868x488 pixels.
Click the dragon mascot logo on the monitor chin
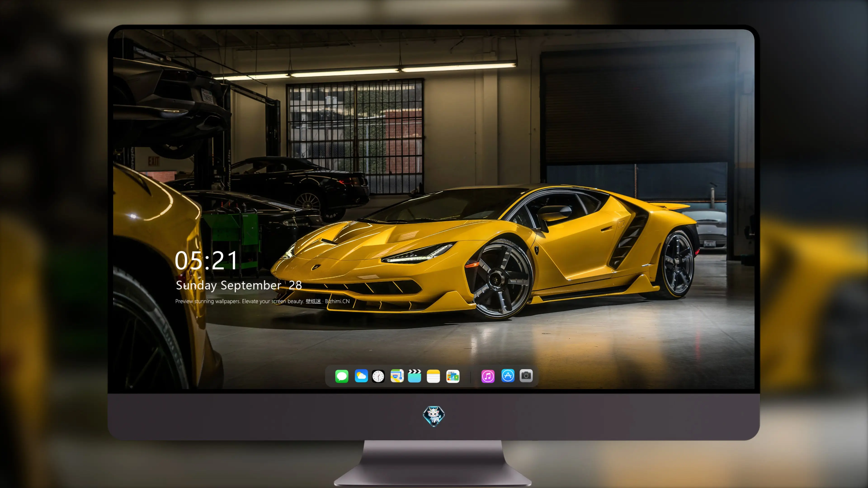(434, 416)
